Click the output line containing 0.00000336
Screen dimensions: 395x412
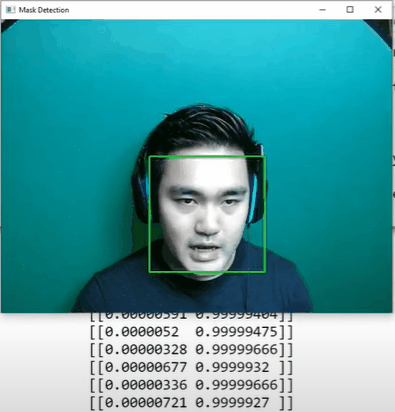pos(191,385)
